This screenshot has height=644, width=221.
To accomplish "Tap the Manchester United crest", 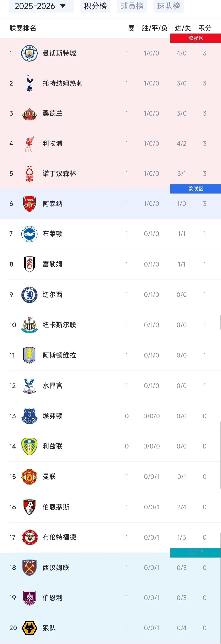I will [29, 476].
